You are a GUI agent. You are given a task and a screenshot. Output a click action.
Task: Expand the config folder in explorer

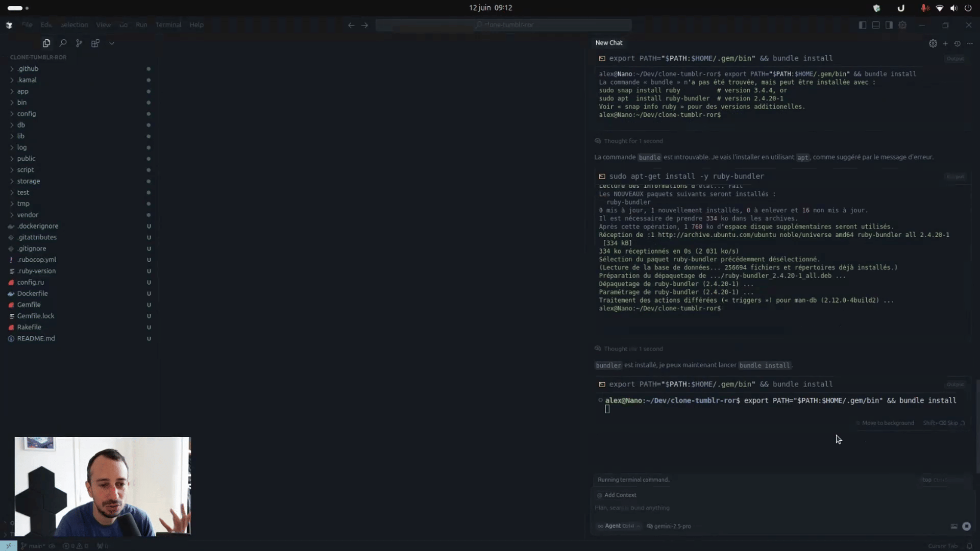point(27,114)
